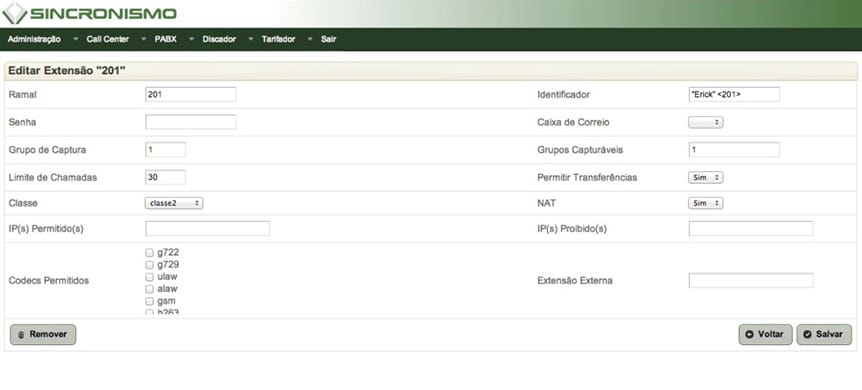Click the Senha input field
The width and height of the screenshot is (862, 390).
click(191, 122)
